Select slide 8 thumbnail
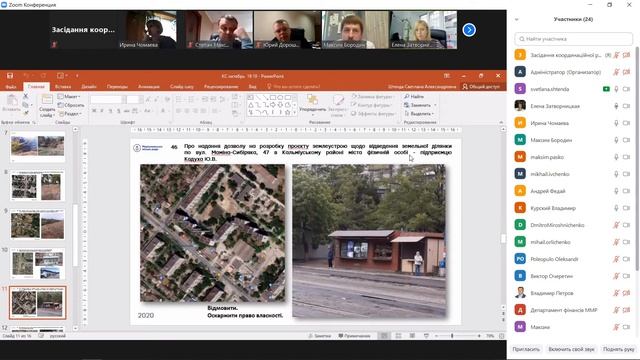The image size is (640, 360). coord(37,186)
